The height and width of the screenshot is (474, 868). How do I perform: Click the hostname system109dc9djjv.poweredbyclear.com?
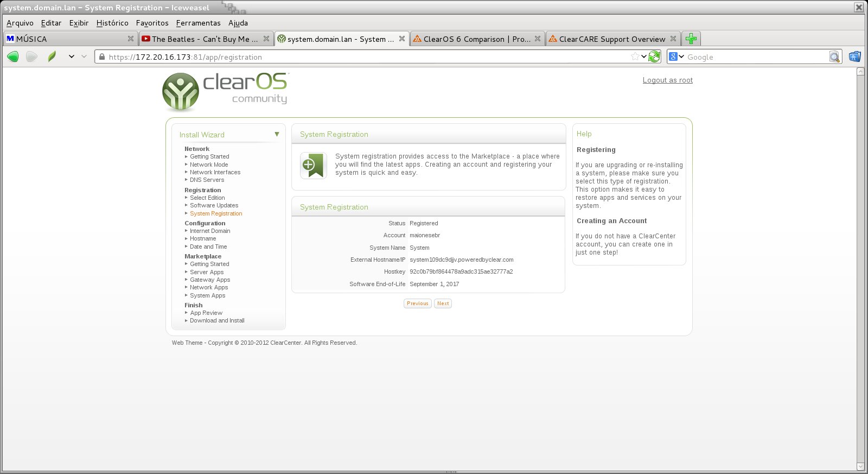pyautogui.click(x=462, y=260)
